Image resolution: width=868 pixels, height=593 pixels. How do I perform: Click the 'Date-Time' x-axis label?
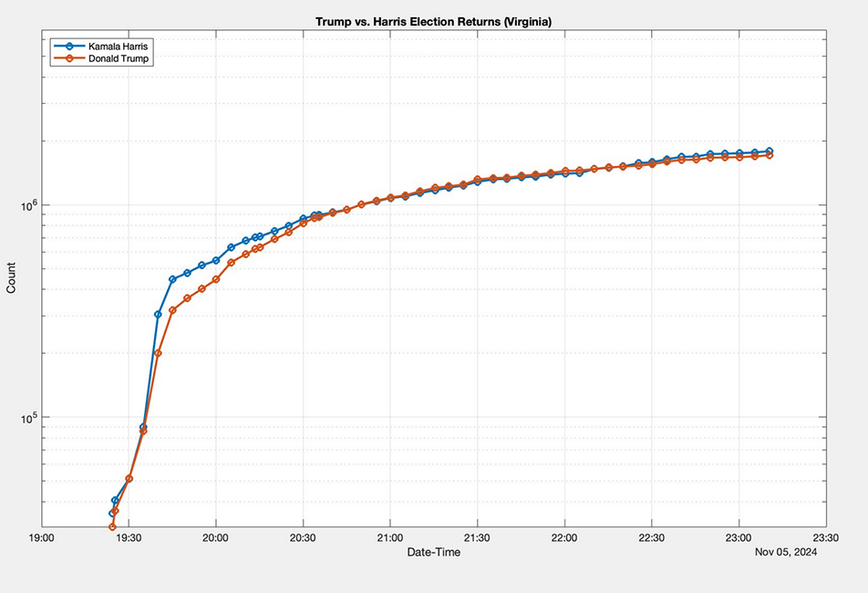(433, 552)
